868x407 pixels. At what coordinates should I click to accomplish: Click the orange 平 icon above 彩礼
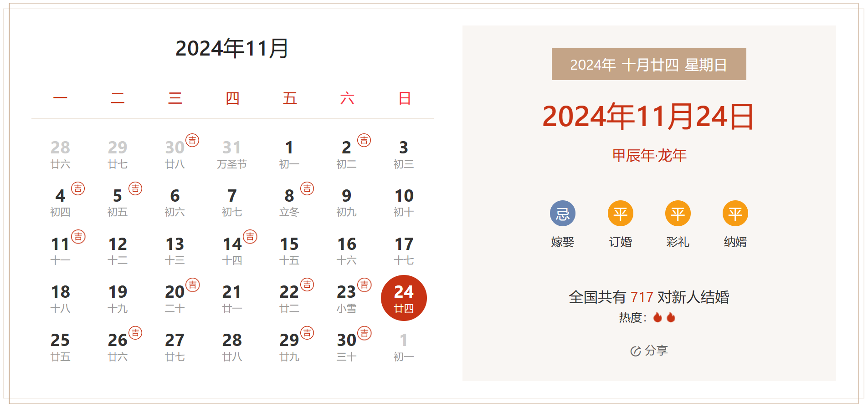tap(678, 214)
